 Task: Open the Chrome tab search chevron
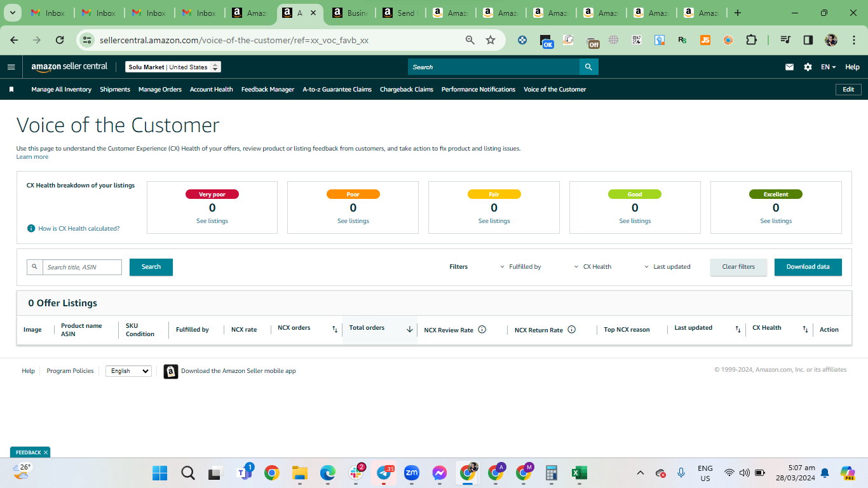tap(13, 13)
